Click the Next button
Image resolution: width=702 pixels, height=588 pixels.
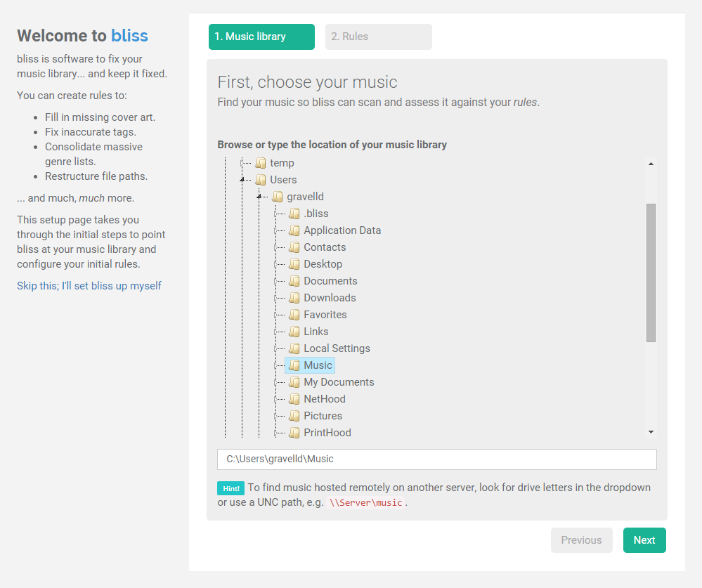[644, 540]
